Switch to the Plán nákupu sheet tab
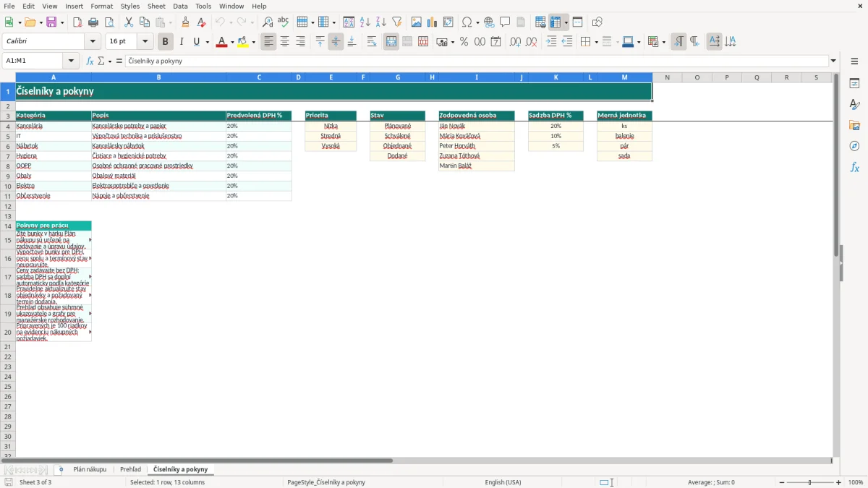Viewport: 868px width, 488px height. click(x=90, y=469)
